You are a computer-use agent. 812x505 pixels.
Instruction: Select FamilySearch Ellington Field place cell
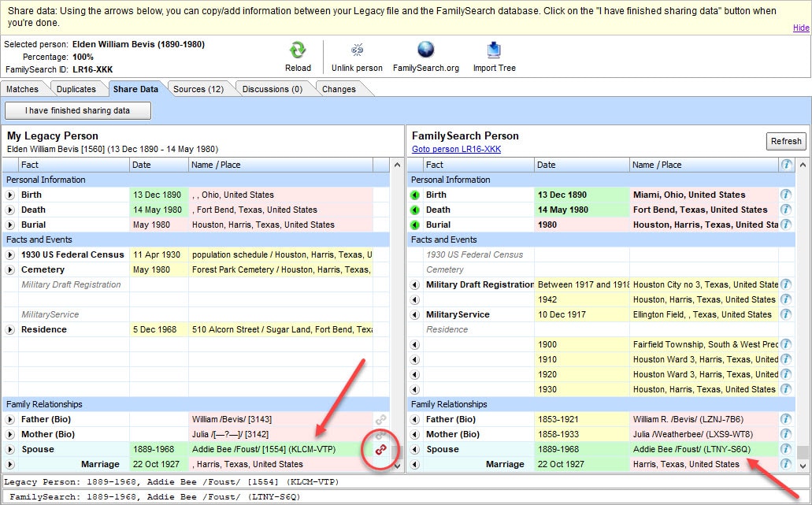(704, 314)
